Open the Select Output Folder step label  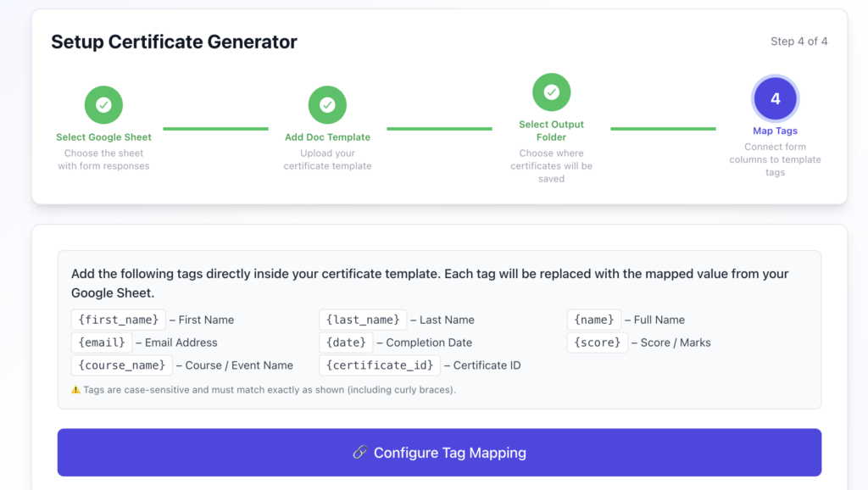click(x=551, y=131)
